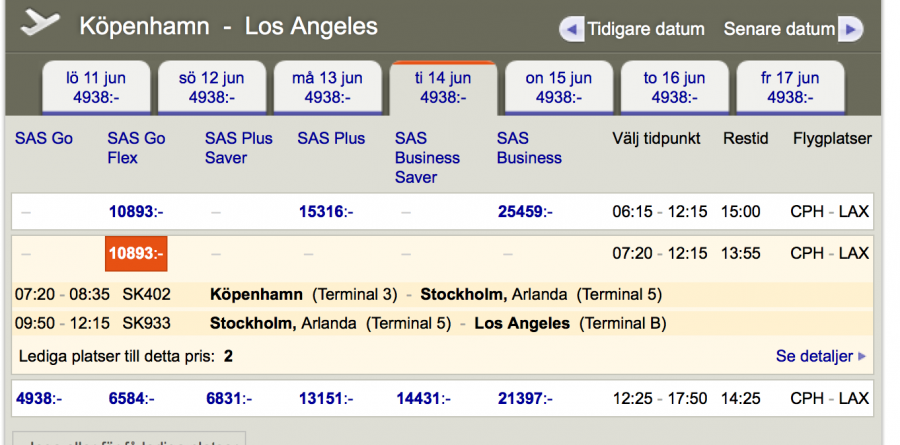Expand flight details via Se detaljer

point(821,356)
